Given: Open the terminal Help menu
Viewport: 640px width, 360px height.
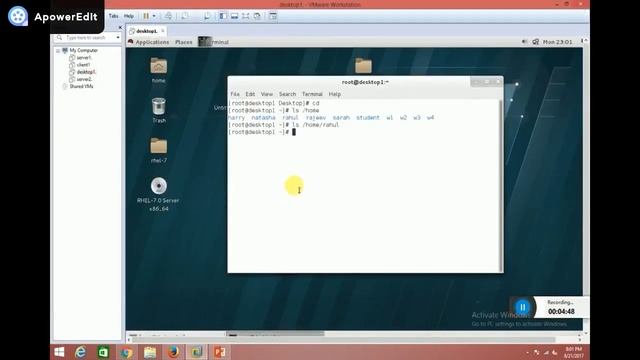Looking at the screenshot, I should 335,94.
